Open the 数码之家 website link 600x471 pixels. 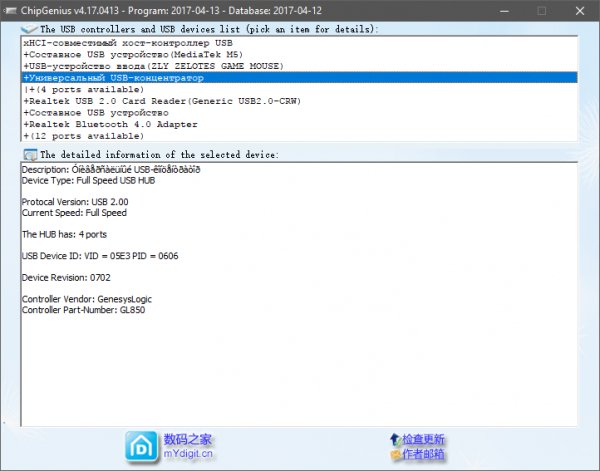click(x=188, y=439)
